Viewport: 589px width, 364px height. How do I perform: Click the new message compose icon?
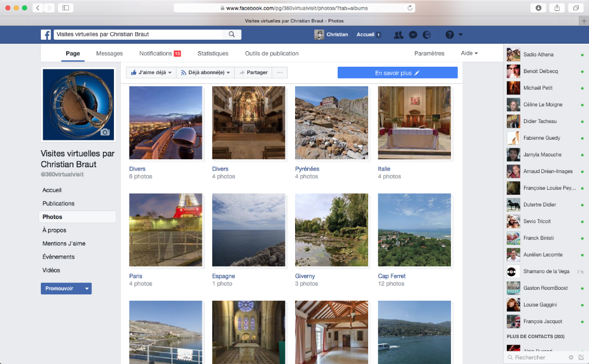pyautogui.click(x=581, y=357)
